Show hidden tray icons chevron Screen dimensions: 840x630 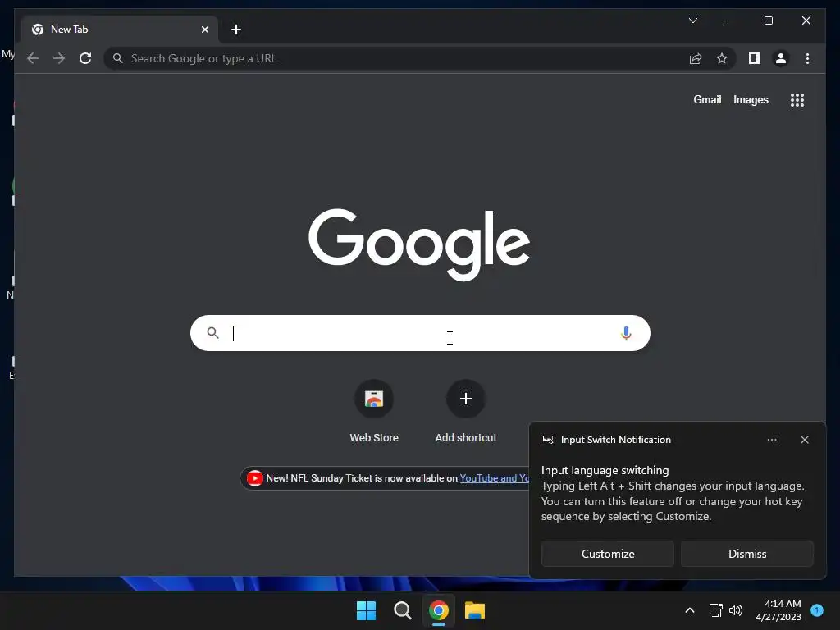pos(689,610)
